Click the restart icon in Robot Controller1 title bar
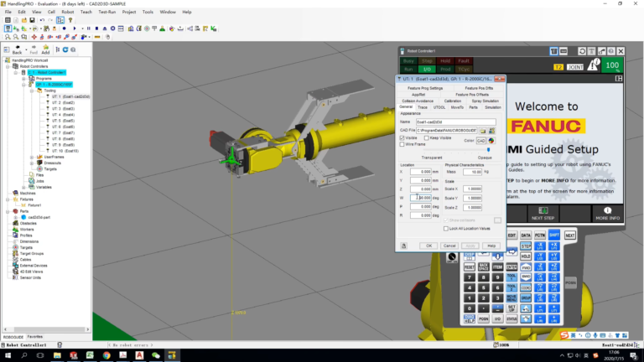The image size is (644, 362). point(582,51)
